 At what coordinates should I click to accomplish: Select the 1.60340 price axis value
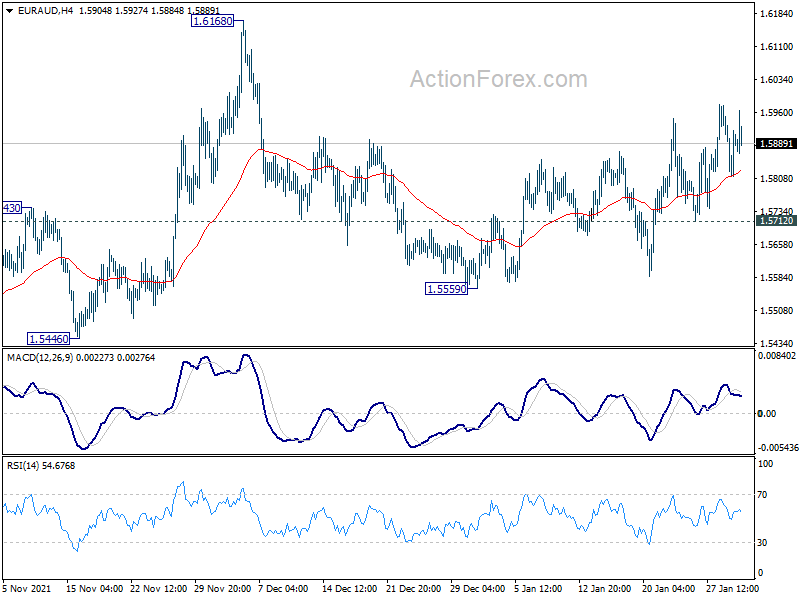coord(777,80)
